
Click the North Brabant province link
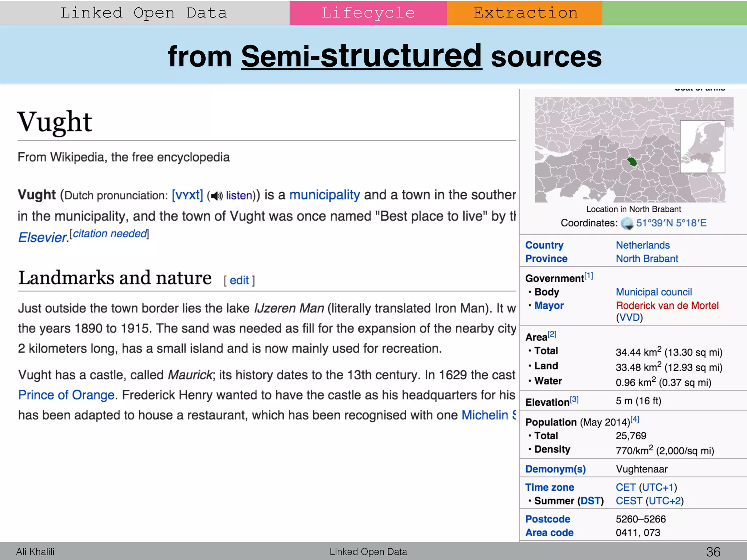click(x=647, y=258)
